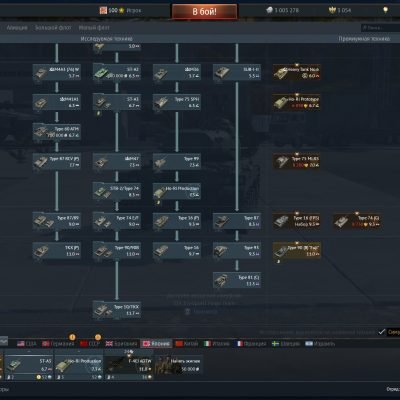Screen dimensions: 400x400
Task: Click the lightbulb hint icon top right
Action: pos(385,10)
